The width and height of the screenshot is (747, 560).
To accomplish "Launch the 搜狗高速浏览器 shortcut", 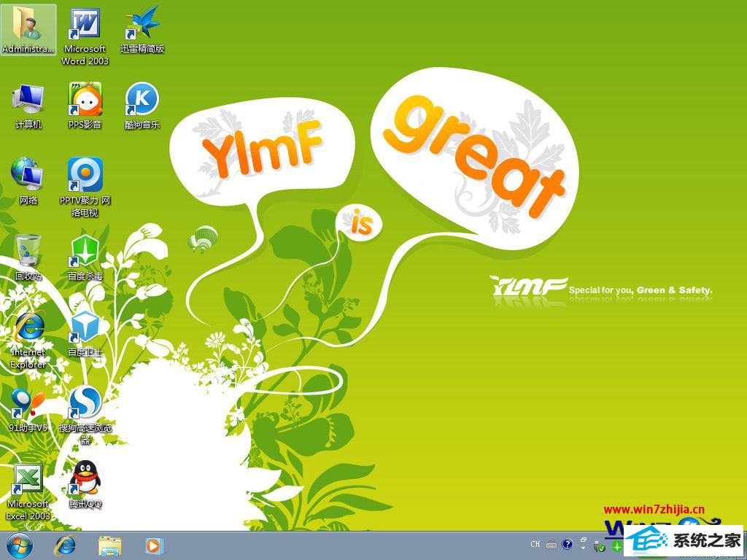I will coord(85,415).
